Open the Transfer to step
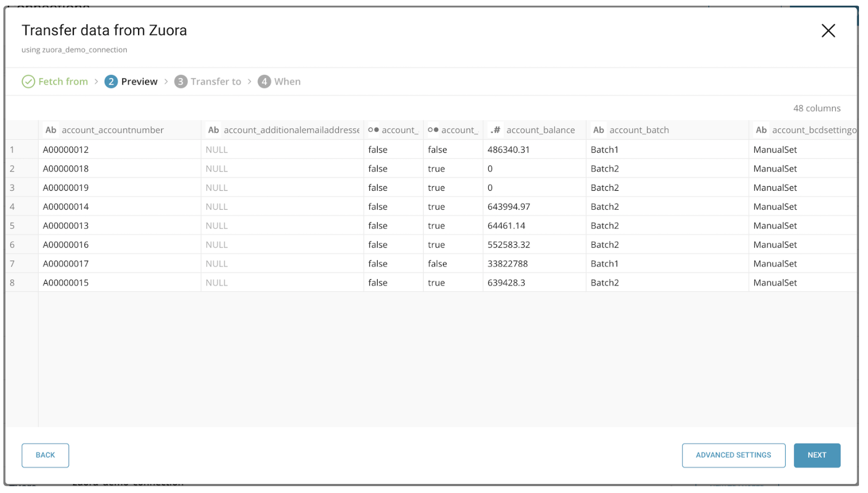The height and width of the screenshot is (493, 868). click(215, 82)
